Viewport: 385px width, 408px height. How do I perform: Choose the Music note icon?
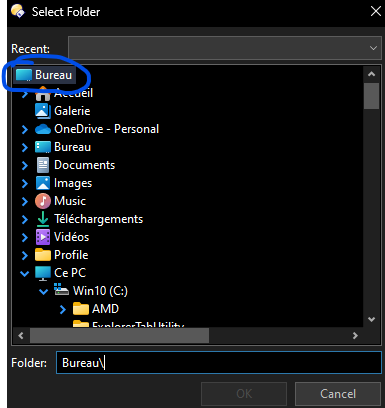tap(43, 201)
